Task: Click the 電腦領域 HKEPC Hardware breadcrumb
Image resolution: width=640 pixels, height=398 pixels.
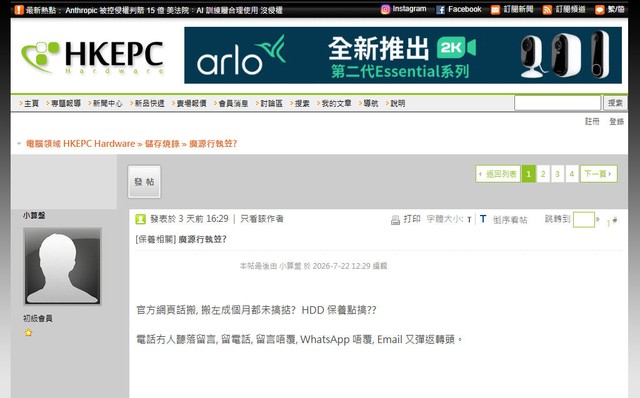Action: 80,144
